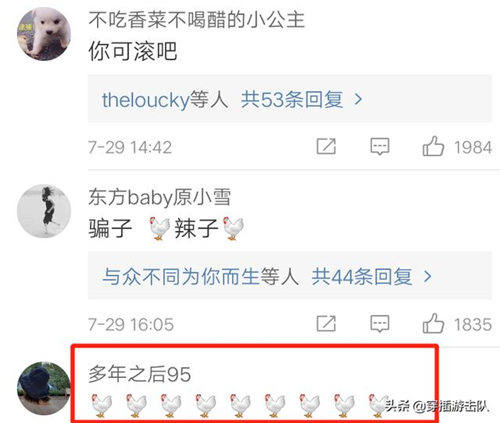Select the comment text 你可滚吧
This screenshot has height=423, width=500.
click(x=133, y=51)
